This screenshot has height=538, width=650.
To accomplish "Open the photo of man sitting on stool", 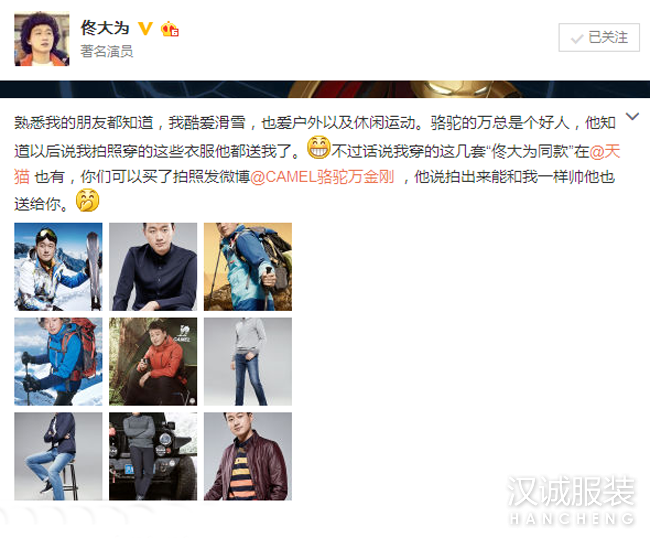I will [58, 456].
